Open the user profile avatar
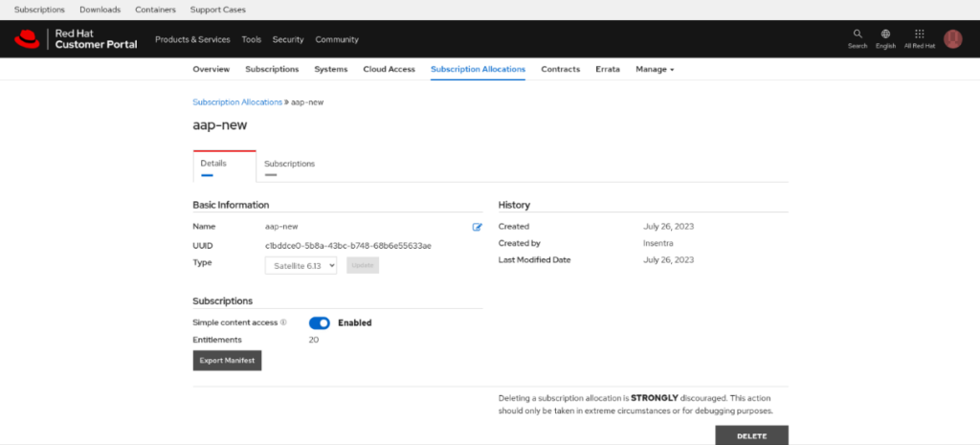Screen dimensions: 980x445 point(952,39)
